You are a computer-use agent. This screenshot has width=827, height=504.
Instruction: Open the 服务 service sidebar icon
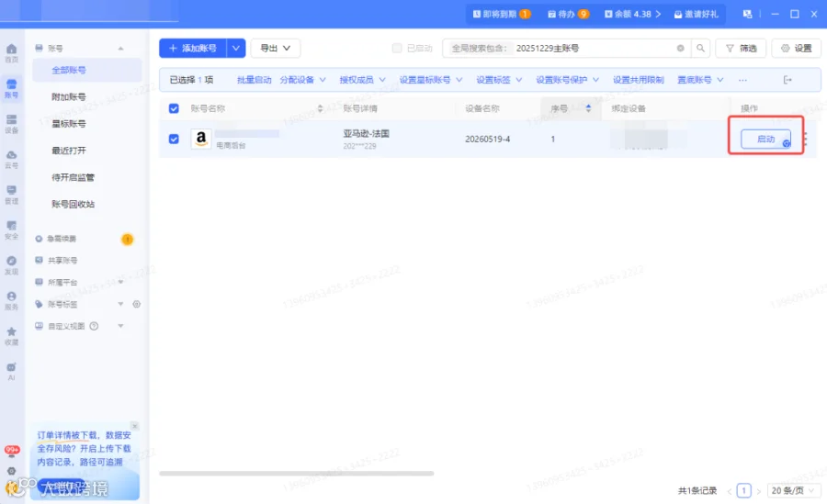[12, 300]
